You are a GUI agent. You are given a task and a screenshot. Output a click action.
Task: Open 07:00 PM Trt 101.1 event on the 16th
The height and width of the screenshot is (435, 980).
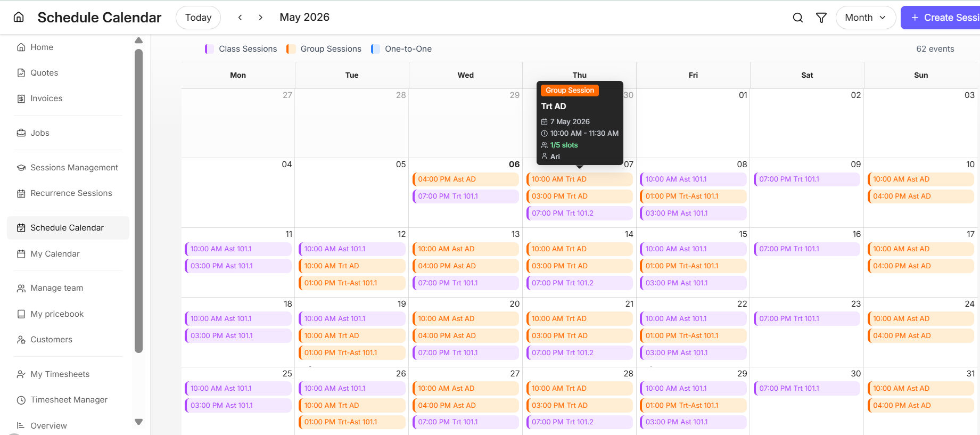coord(807,249)
